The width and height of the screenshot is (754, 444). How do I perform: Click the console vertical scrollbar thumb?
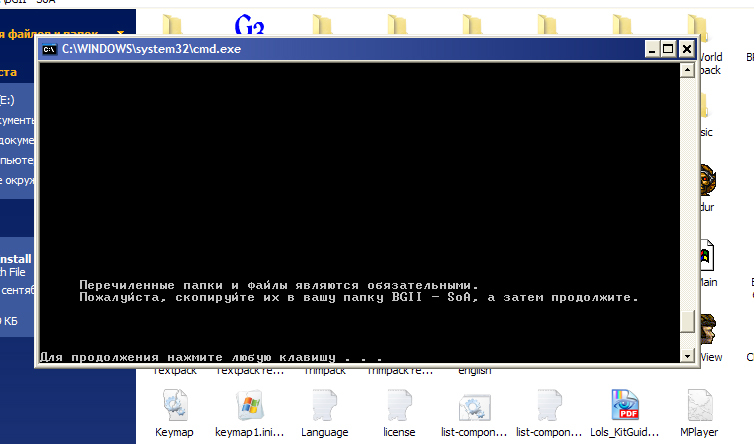pyautogui.click(x=688, y=321)
